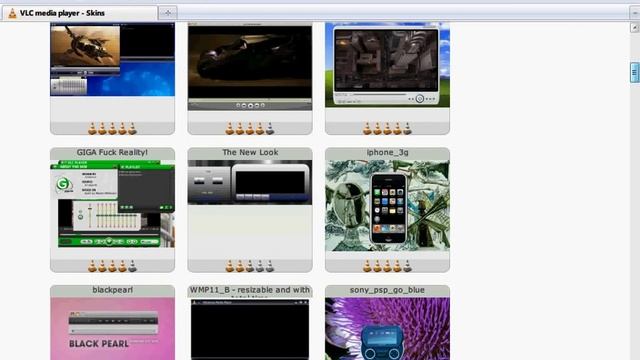This screenshot has width=640, height=360.
Task: Click the blackpearl title text
Action: pyautogui.click(x=112, y=290)
